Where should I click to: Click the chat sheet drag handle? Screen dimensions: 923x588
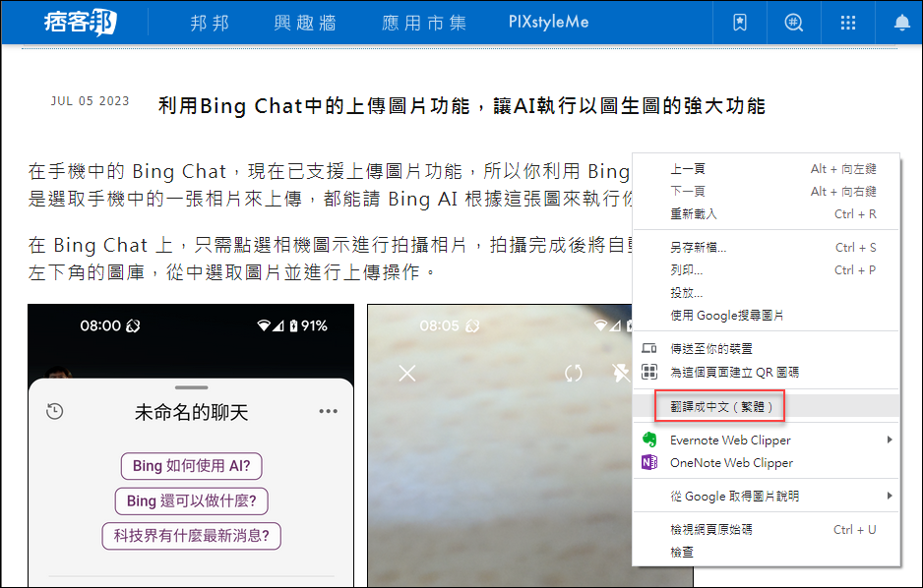pyautogui.click(x=191, y=387)
